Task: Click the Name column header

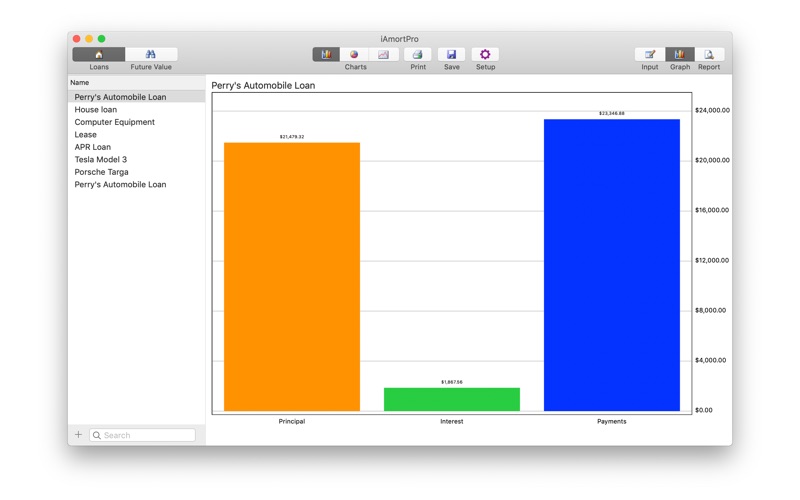Action: [x=137, y=83]
